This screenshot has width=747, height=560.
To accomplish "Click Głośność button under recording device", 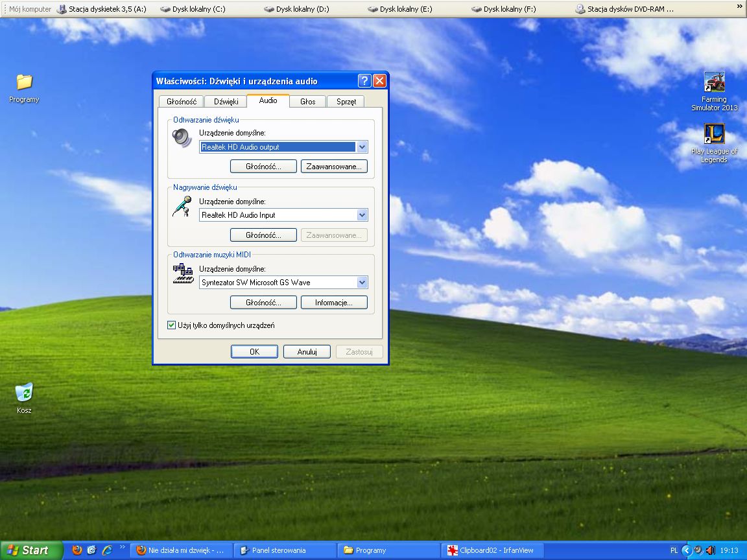I will (x=263, y=235).
